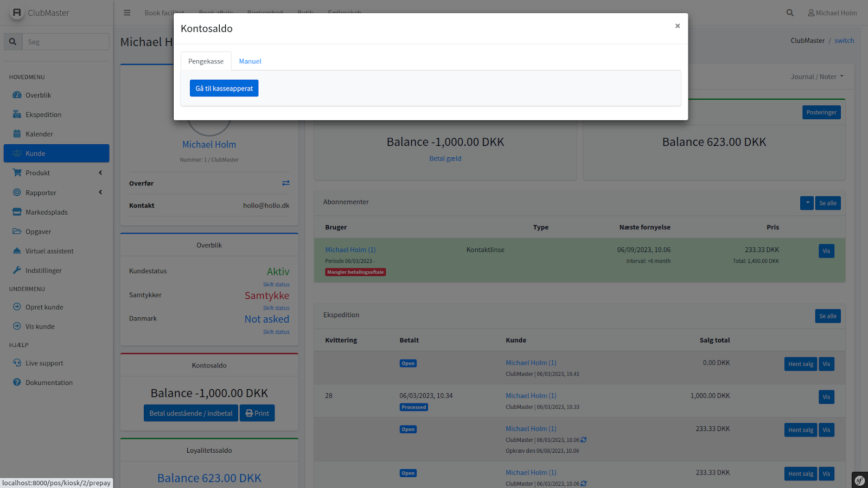Switch to the Manuel tab
Viewport: 868px width, 488px height.
click(x=250, y=61)
